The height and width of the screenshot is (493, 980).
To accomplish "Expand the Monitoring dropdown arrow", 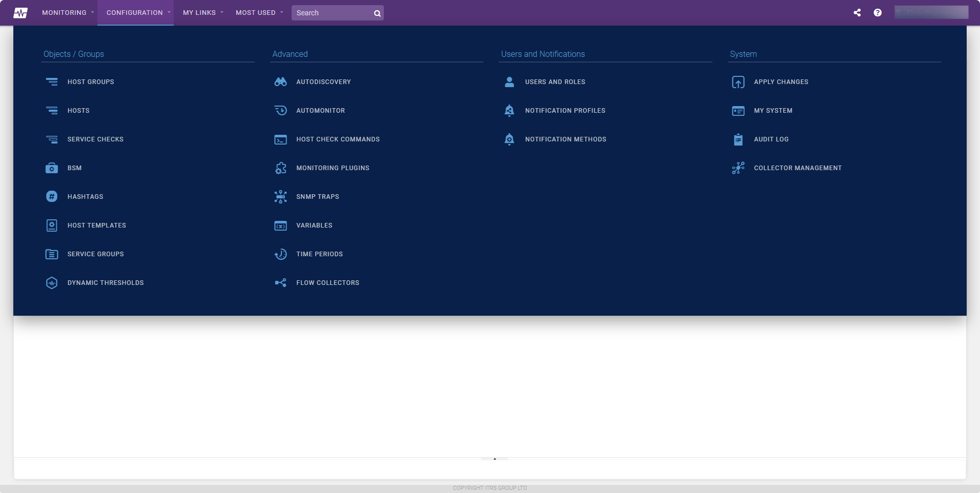I will click(93, 12).
